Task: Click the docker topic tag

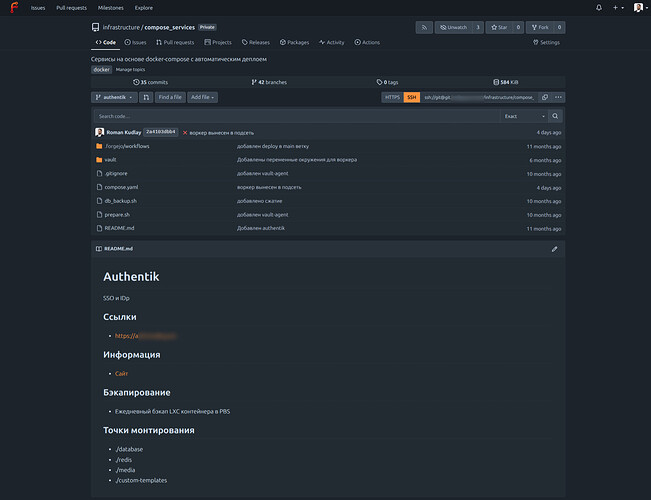Action: point(101,70)
